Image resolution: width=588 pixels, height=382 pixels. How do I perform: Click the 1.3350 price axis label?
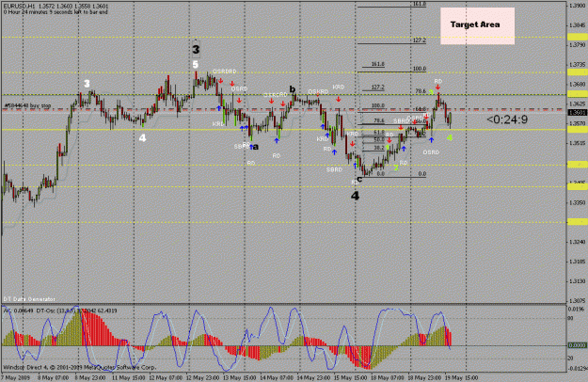coord(577,202)
